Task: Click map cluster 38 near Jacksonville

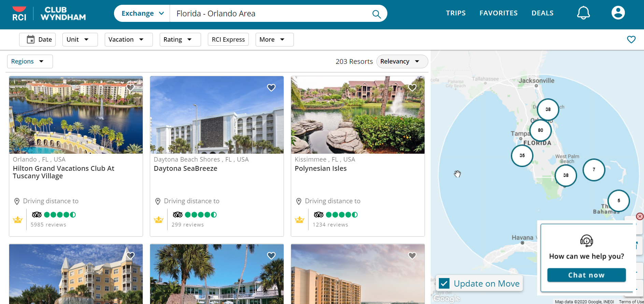Action: [x=548, y=110]
